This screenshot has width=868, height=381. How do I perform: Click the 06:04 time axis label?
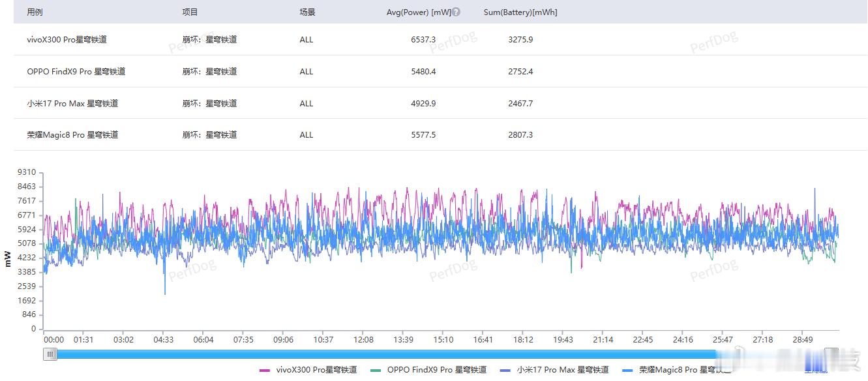[x=203, y=340]
